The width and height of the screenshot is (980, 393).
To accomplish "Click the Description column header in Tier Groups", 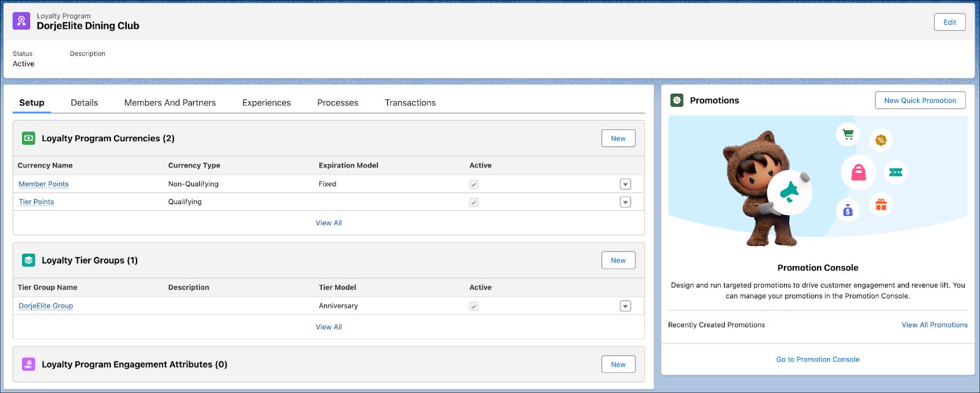I will pos(189,288).
